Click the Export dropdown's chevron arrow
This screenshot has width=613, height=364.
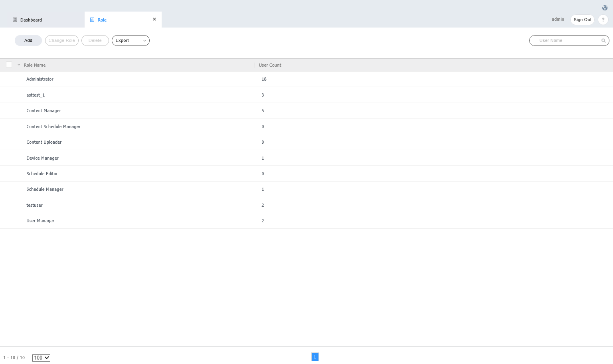coord(144,40)
